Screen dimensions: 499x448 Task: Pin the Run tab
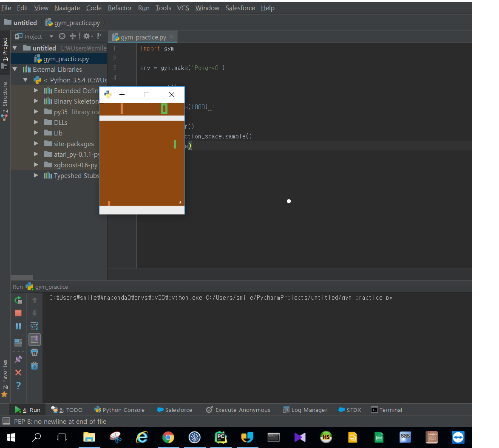coord(18,359)
